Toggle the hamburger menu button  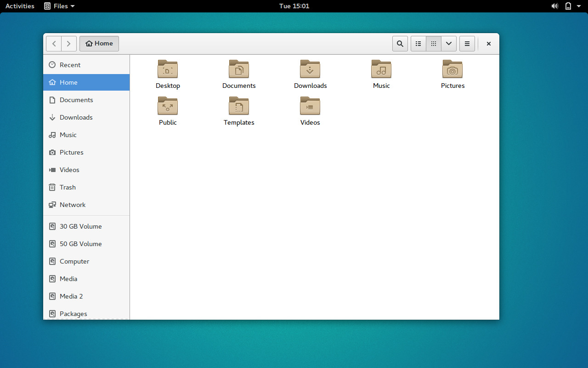point(467,43)
